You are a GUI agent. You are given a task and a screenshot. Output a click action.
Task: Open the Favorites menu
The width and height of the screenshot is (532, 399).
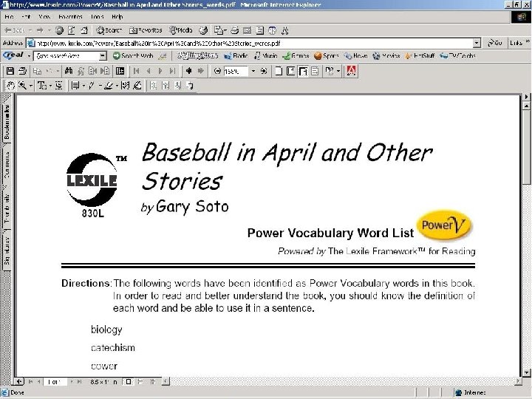(x=70, y=16)
